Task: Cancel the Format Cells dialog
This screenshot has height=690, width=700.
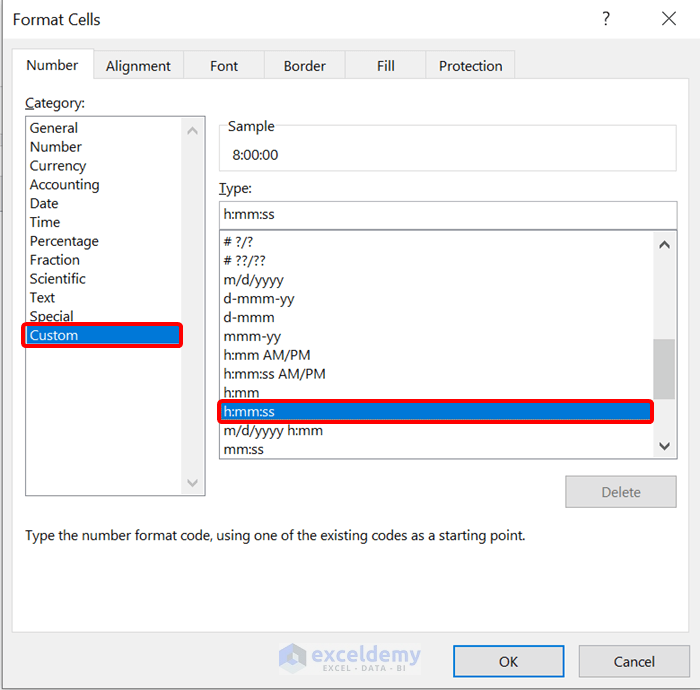Action: pos(634,661)
